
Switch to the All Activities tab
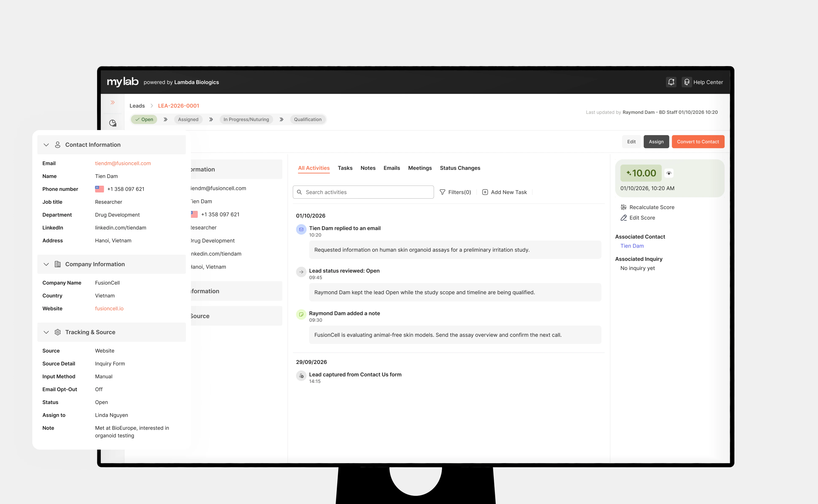click(314, 168)
